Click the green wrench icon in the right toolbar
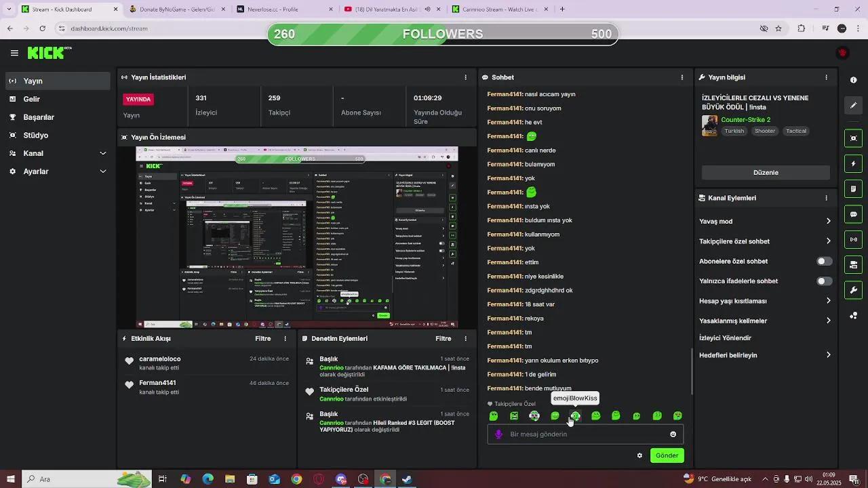The image size is (868, 488). 853,290
